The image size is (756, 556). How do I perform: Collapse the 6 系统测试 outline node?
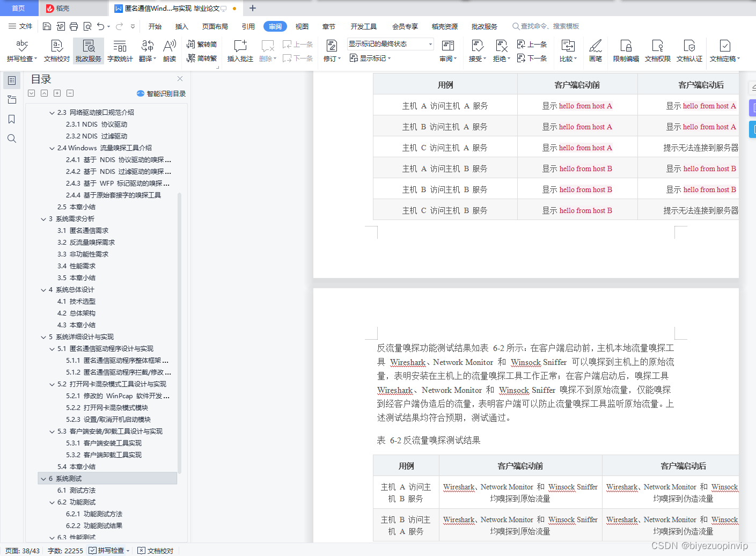click(x=43, y=478)
